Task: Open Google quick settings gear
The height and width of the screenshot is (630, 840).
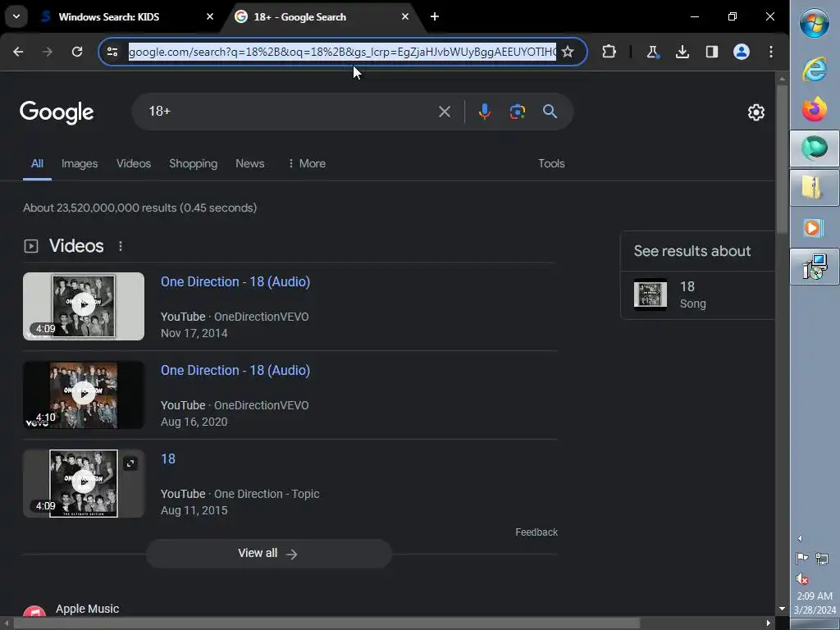Action: coord(756,112)
